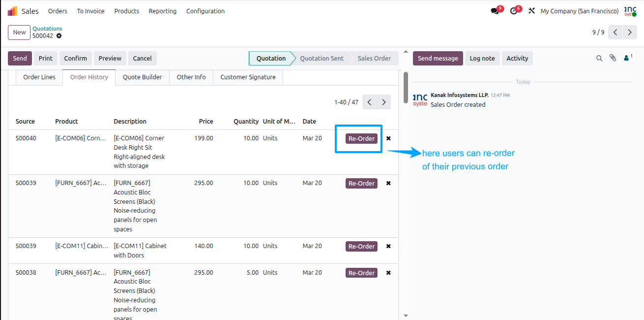Sort by the Date column header

pos(309,122)
